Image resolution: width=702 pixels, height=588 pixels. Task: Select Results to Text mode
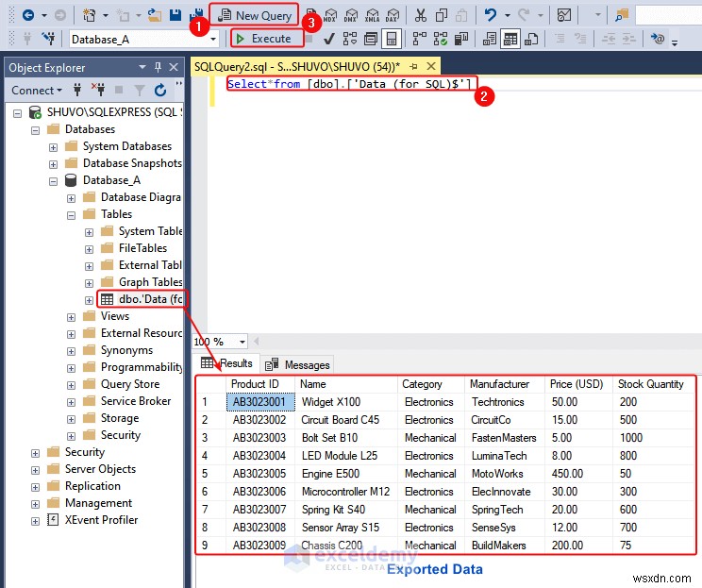tap(490, 39)
